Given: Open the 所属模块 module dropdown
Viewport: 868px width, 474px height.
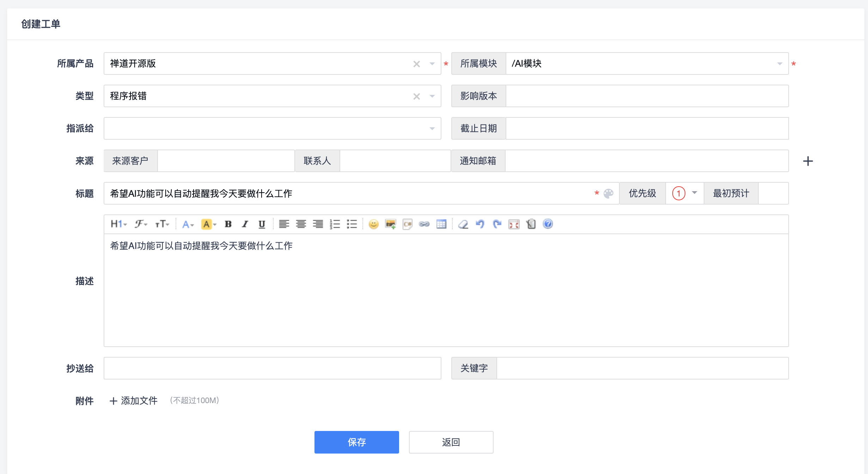Looking at the screenshot, I should [779, 63].
